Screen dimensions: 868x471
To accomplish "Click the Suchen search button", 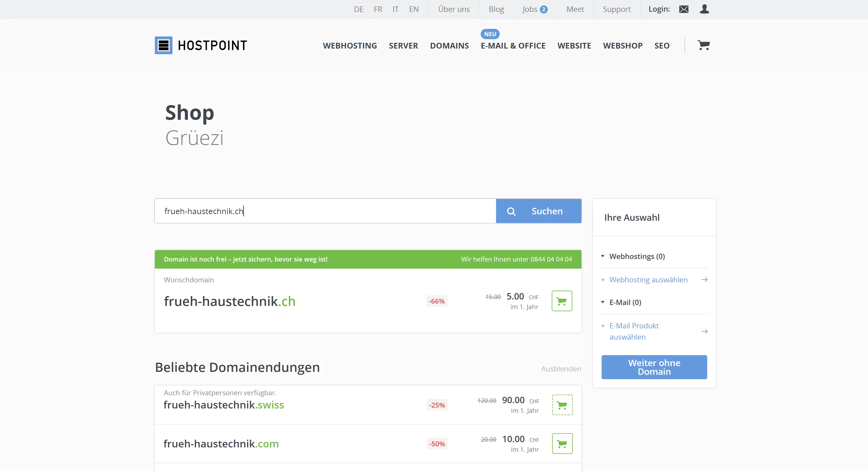I will [x=538, y=211].
